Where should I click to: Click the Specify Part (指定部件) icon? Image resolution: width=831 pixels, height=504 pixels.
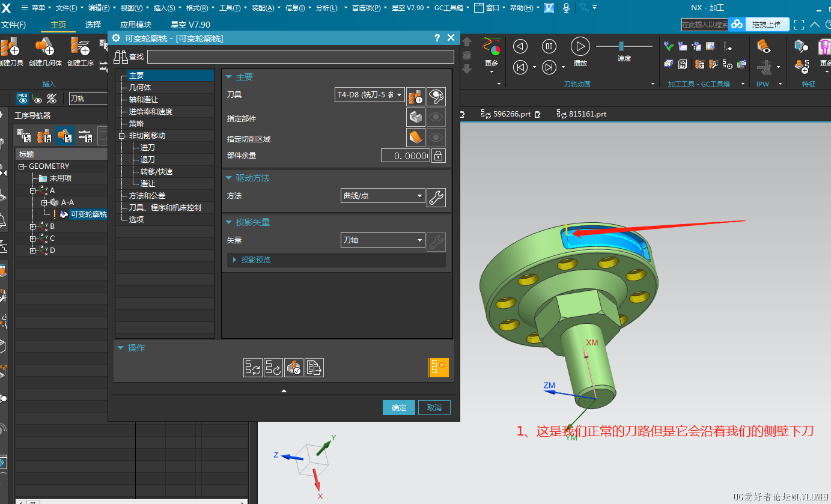pyautogui.click(x=416, y=117)
